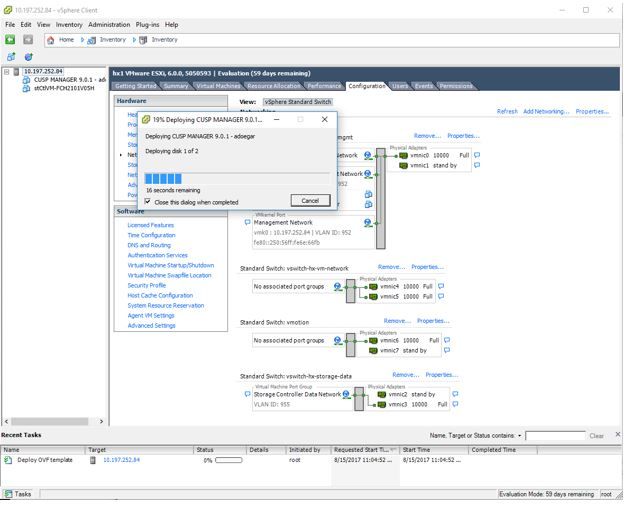Viewport: 624px width, 505px height.
Task: Click the vmnic4 info bubble icon
Action: click(x=441, y=286)
